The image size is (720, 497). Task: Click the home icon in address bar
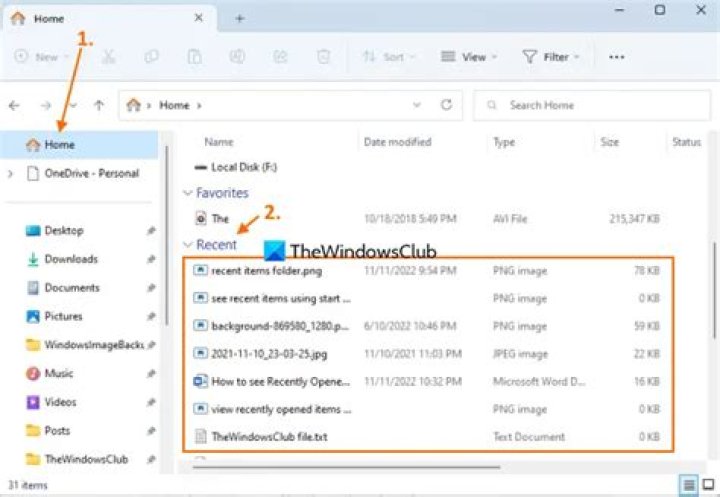tap(134, 105)
